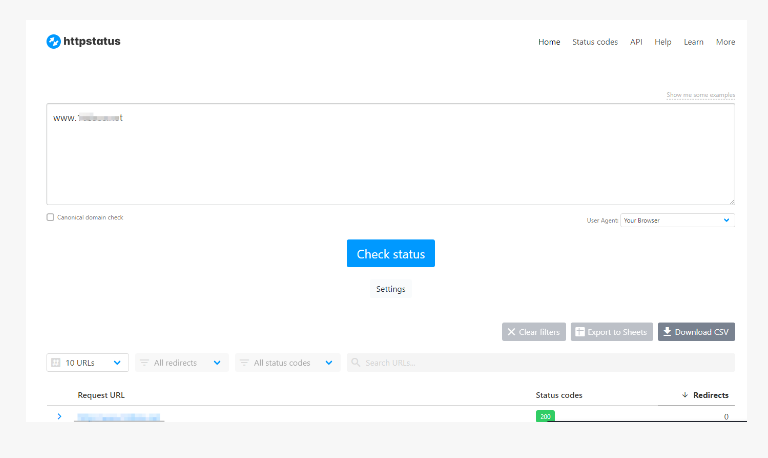768x458 pixels.
Task: Open Status codes in the top navigation
Action: pyautogui.click(x=595, y=42)
